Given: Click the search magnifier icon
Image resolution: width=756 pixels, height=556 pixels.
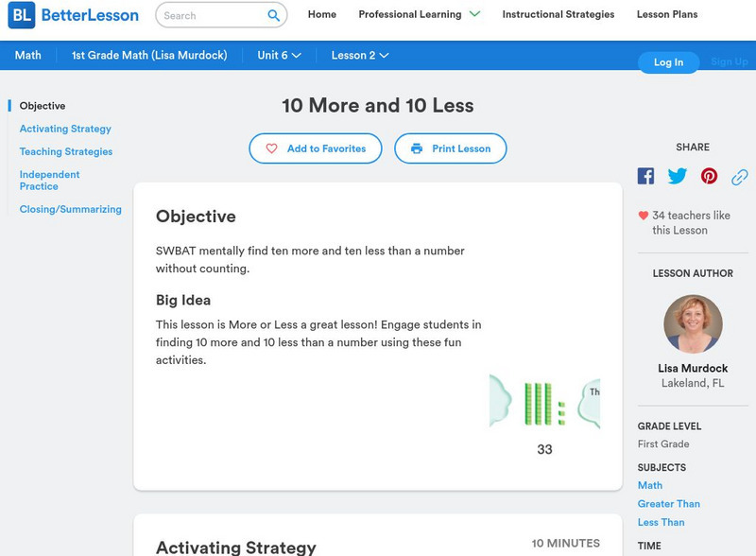Looking at the screenshot, I should [x=274, y=15].
